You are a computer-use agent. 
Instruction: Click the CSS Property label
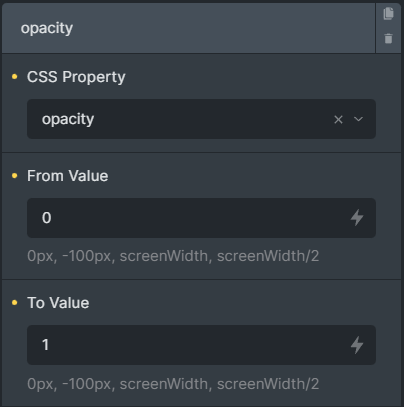coord(76,77)
